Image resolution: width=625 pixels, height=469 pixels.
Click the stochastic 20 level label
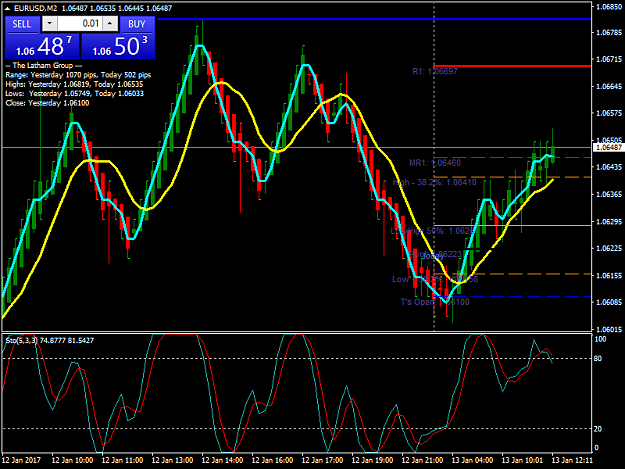pyautogui.click(x=597, y=429)
